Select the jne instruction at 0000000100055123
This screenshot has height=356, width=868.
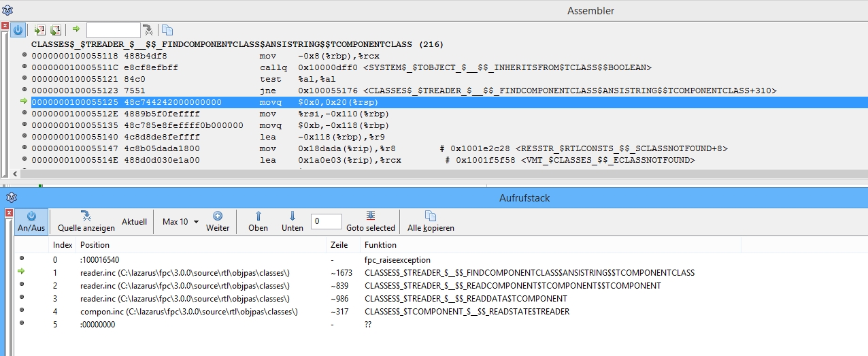[449, 91]
